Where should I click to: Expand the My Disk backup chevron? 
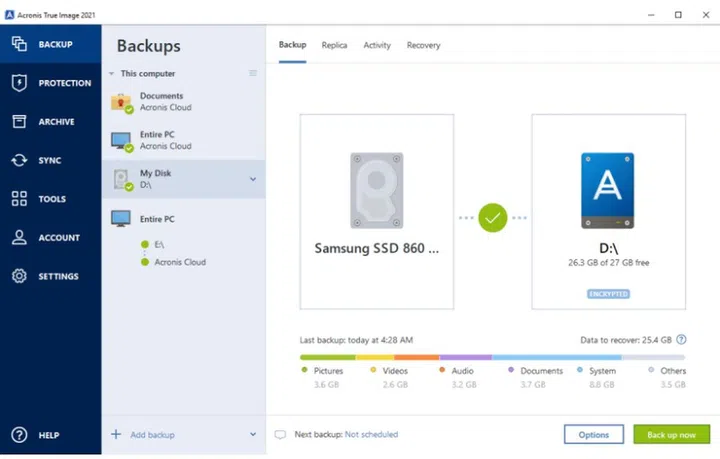(252, 179)
